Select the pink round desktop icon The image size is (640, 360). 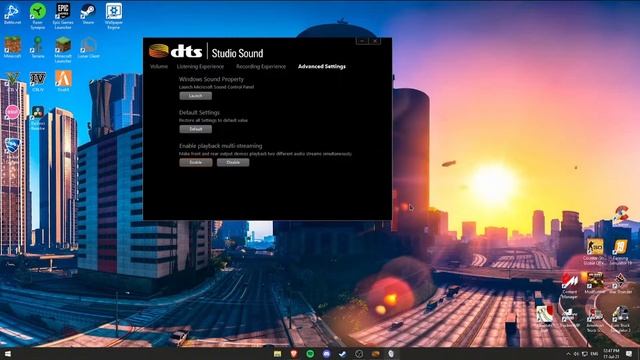click(12, 112)
